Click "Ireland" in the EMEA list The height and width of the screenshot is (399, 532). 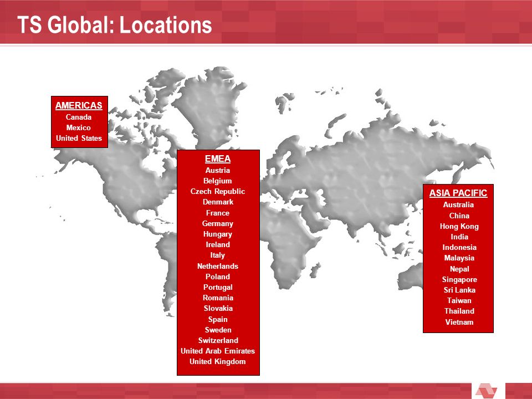tap(218, 244)
